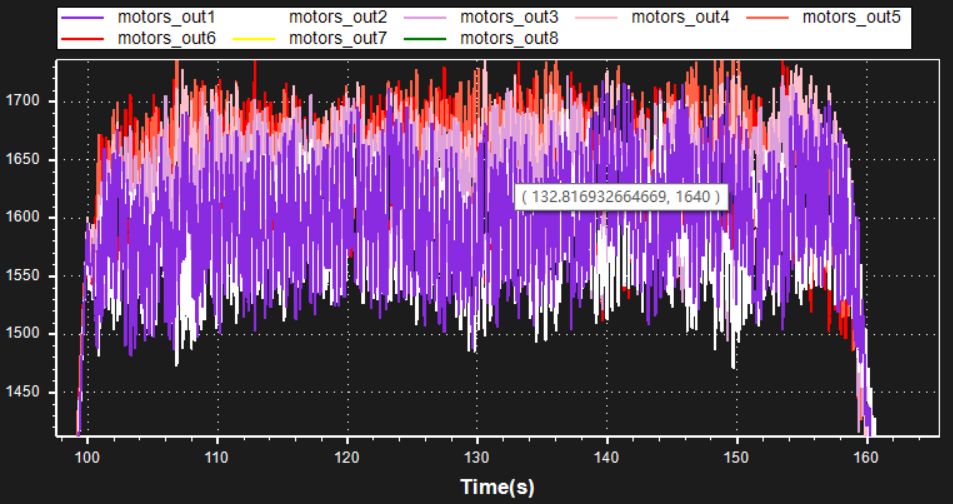Click the 160 time axis label
The image size is (953, 504).
point(866,457)
